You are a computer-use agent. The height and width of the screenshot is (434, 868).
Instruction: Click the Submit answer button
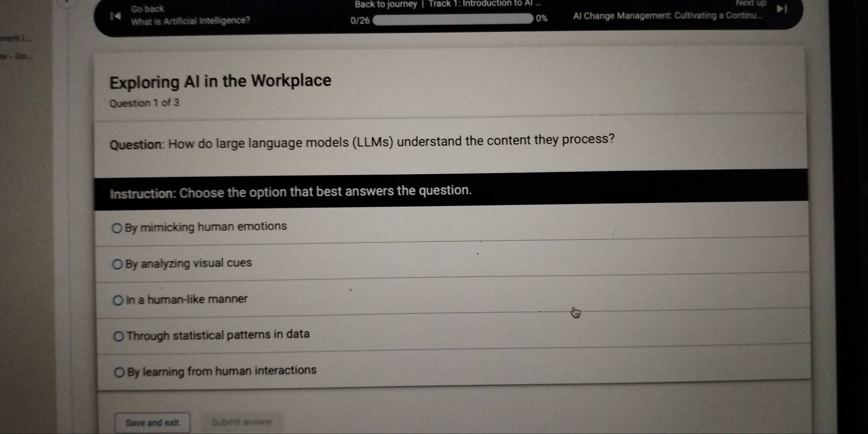tap(242, 422)
